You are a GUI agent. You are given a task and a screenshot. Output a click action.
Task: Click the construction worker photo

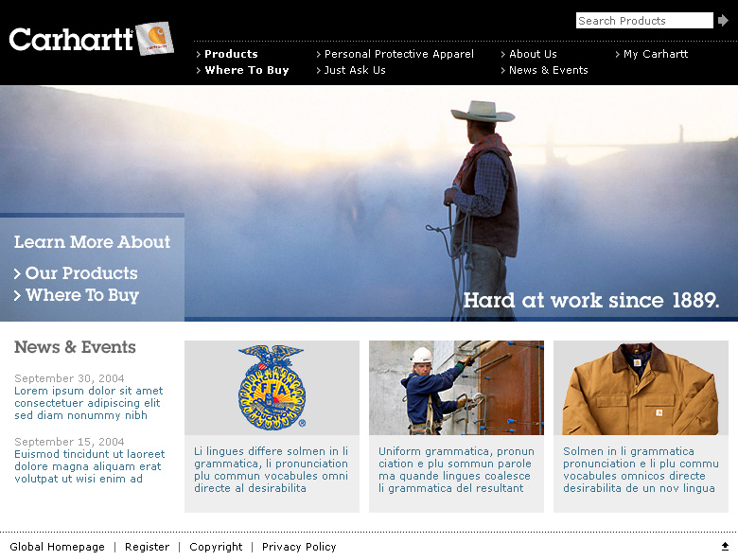click(x=456, y=388)
